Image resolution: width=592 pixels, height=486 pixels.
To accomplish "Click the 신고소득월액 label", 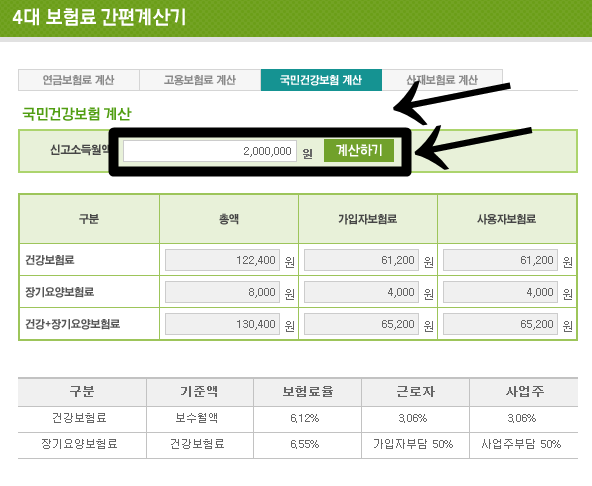I will point(80,150).
